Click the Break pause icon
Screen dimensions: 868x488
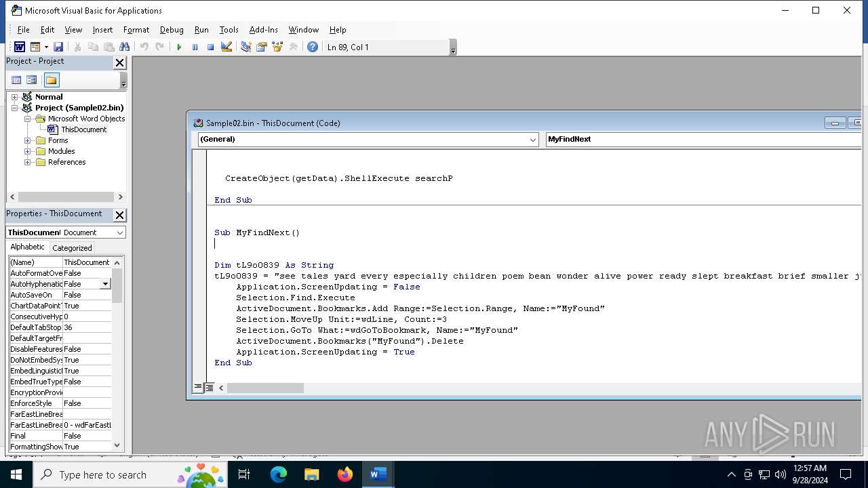click(195, 47)
